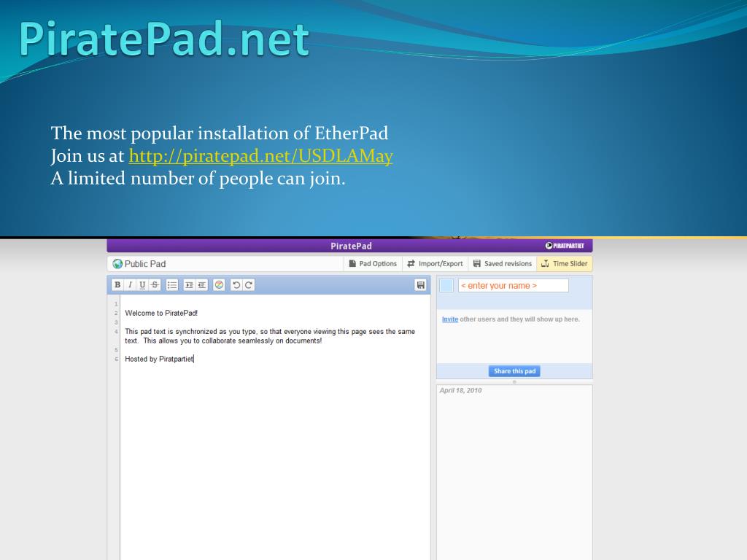Click the Public Pad globe icon
Viewport: 747px width, 560px height.
117,263
